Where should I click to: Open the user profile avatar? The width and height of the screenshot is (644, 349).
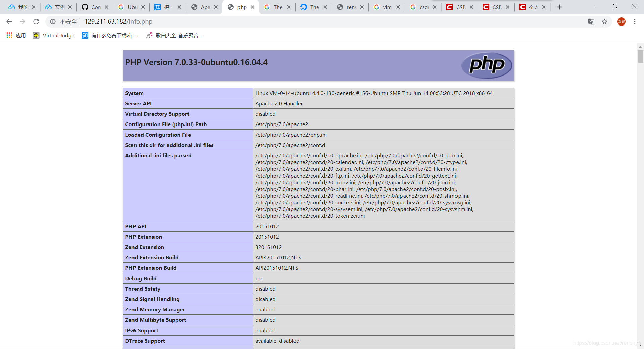(x=621, y=22)
